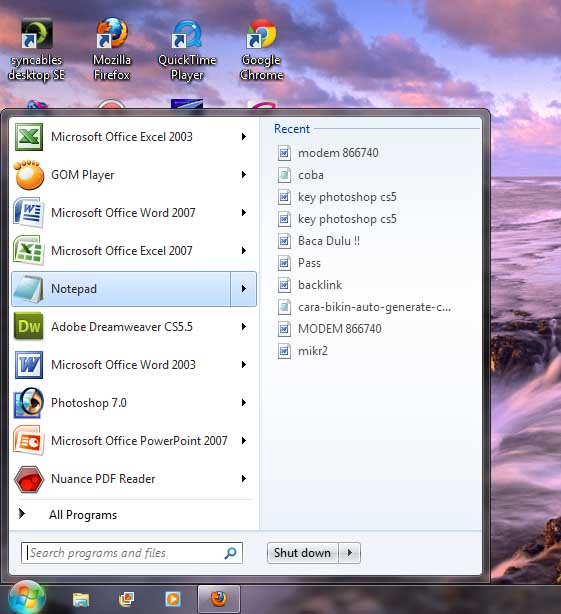Expand the Notepad jump list arrow

(244, 289)
